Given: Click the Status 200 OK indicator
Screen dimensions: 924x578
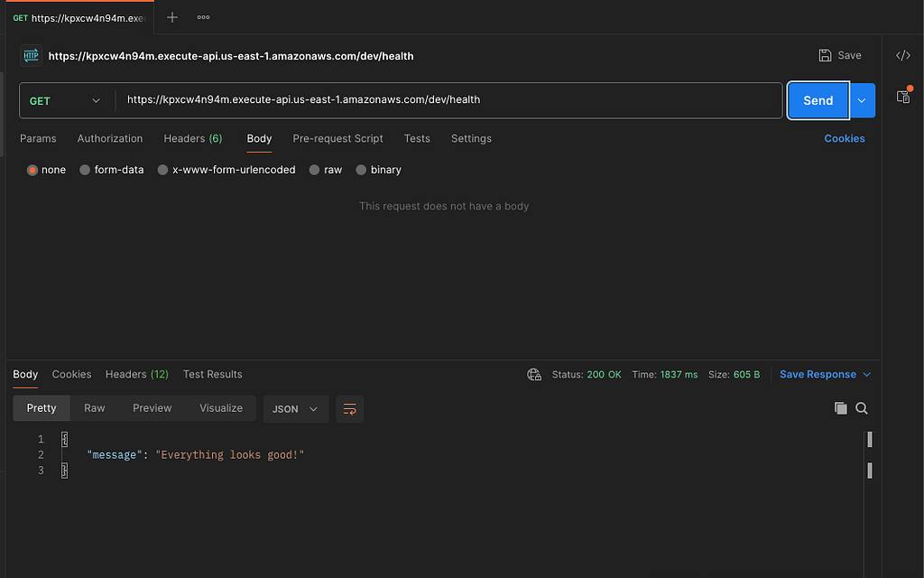Looking at the screenshot, I should (x=587, y=375).
